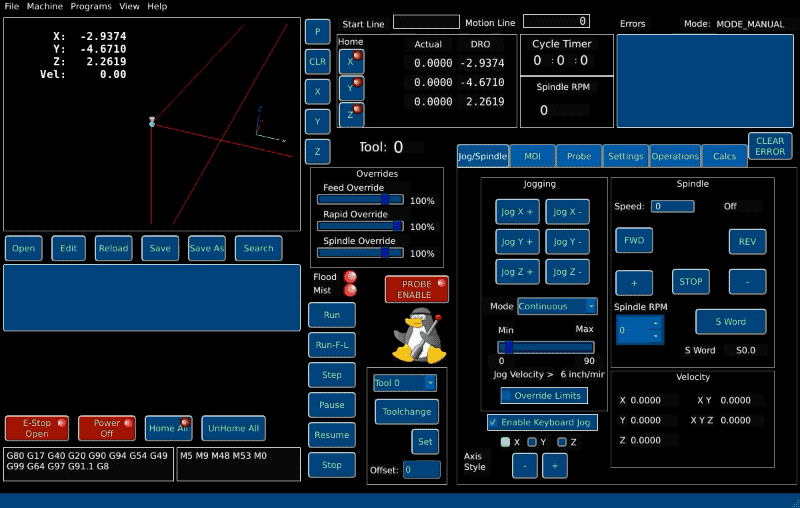Click the Toolchange button

[406, 411]
